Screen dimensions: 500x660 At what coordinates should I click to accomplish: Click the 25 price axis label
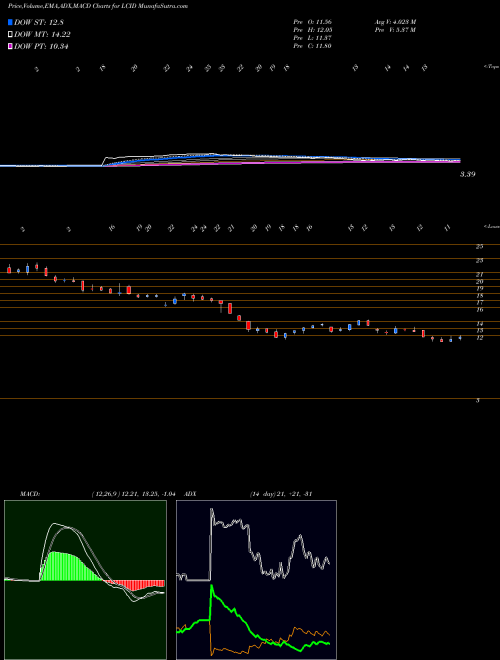479,247
